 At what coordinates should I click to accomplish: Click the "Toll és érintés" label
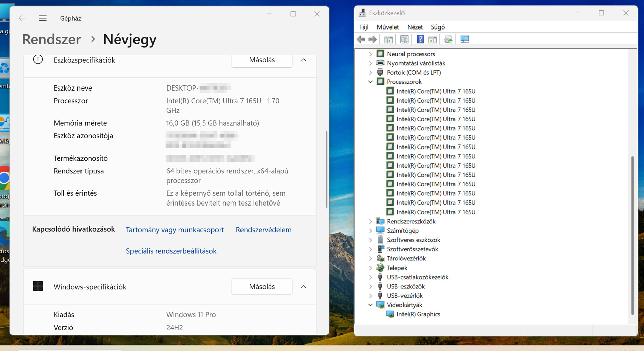(75, 193)
